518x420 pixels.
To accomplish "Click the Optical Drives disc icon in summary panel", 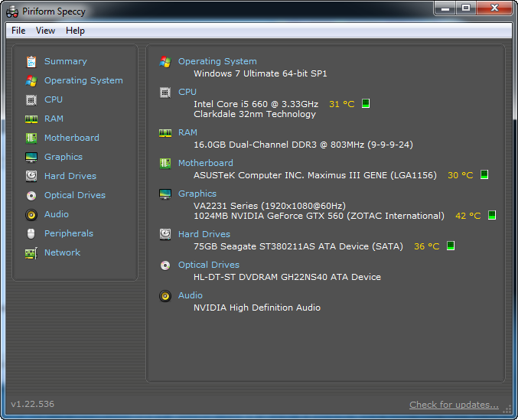I will click(165, 265).
